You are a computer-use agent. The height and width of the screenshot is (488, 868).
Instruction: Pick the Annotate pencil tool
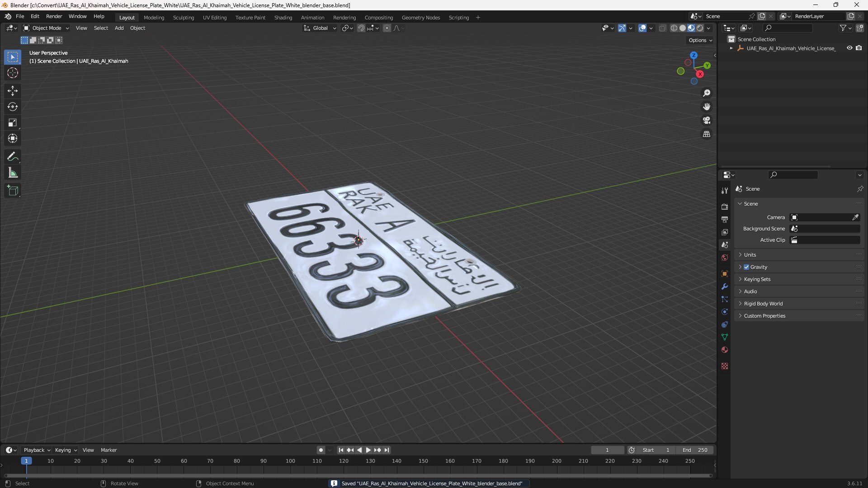tap(13, 157)
